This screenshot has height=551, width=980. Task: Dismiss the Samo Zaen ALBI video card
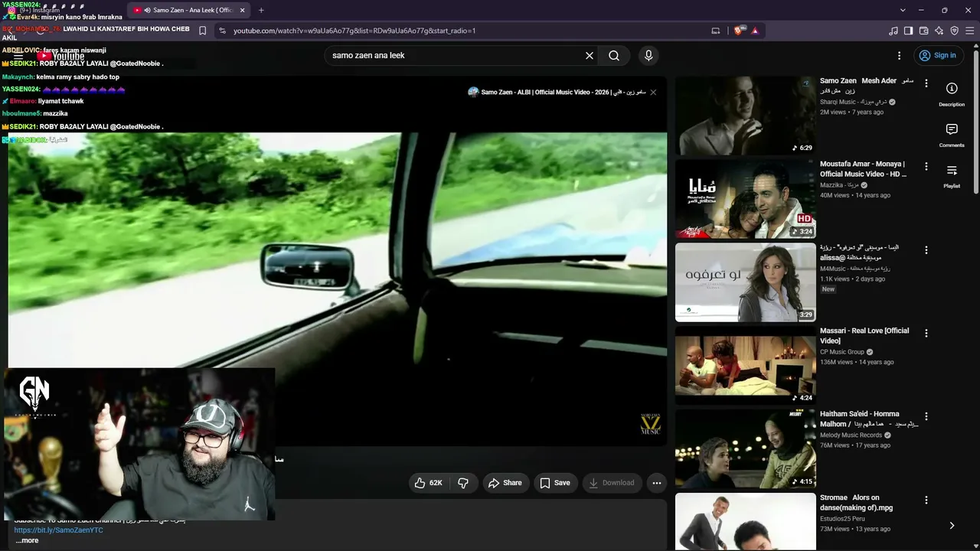[653, 92]
